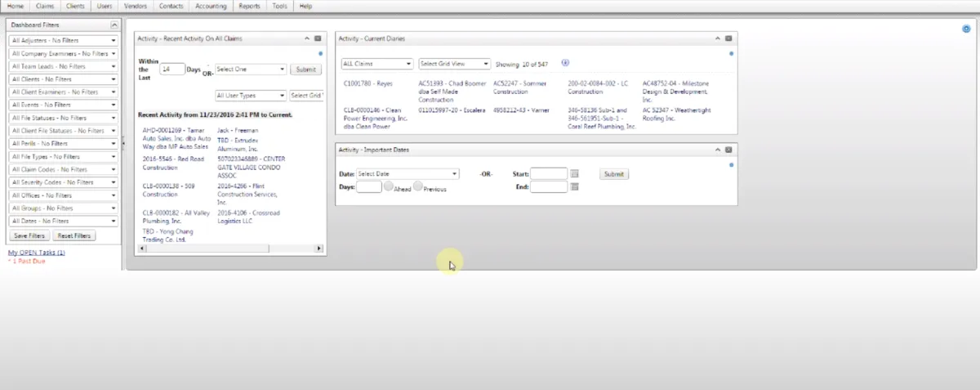Click the End date calendar icon
This screenshot has width=980, height=390.
[574, 187]
